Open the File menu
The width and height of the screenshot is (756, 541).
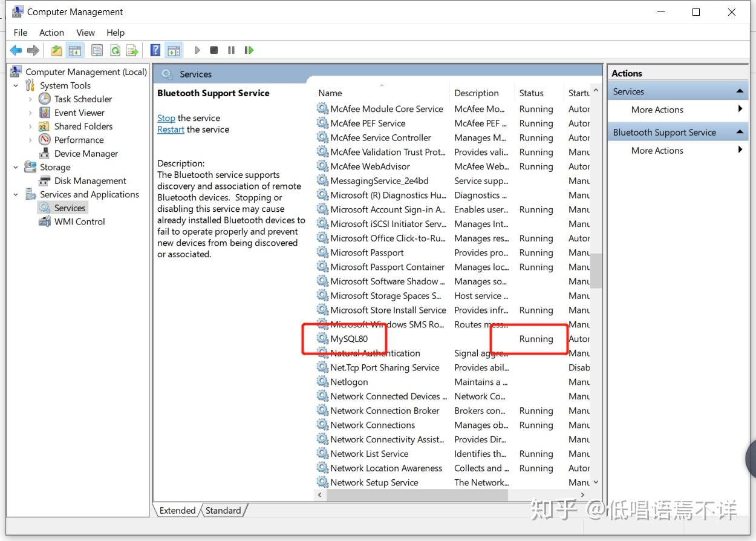point(21,32)
